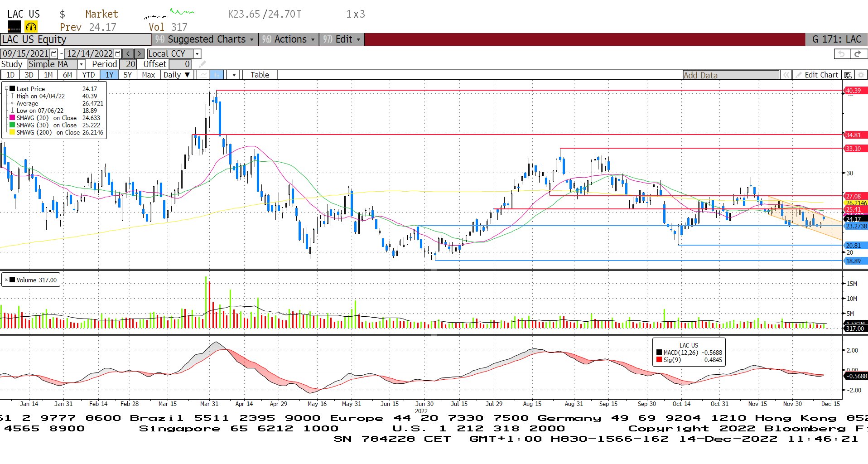Collapse the Volume legend box
868x464 pixels.
pos(6,280)
